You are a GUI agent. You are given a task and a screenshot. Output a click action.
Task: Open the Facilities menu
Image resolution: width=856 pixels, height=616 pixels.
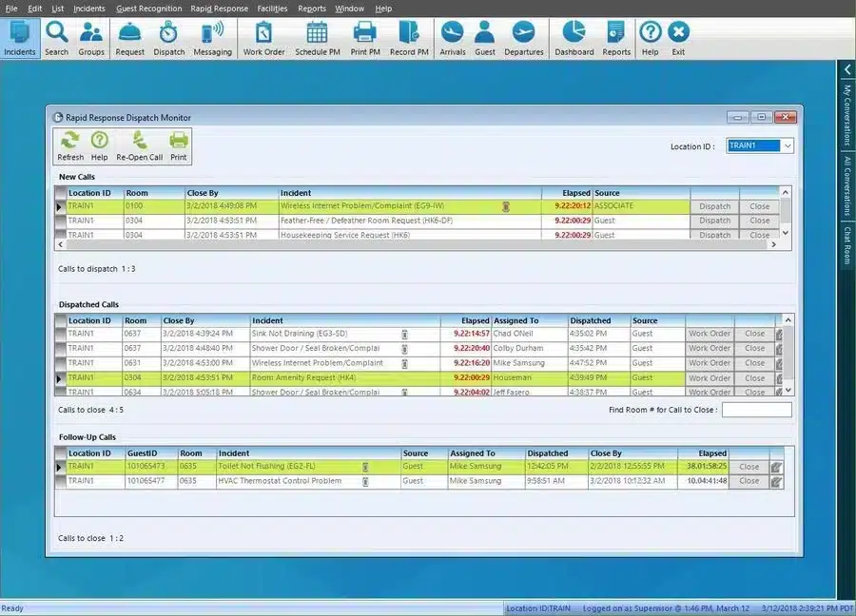coord(272,9)
